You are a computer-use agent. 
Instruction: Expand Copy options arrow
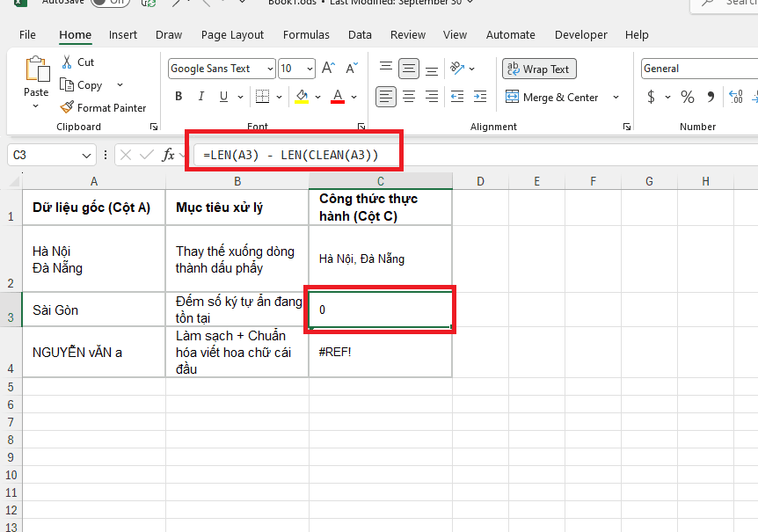tap(120, 85)
